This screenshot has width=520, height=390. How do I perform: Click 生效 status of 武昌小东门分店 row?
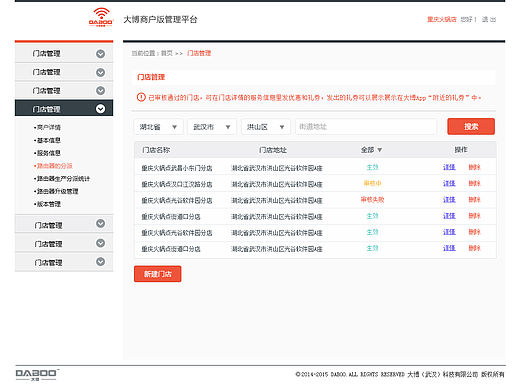372,167
